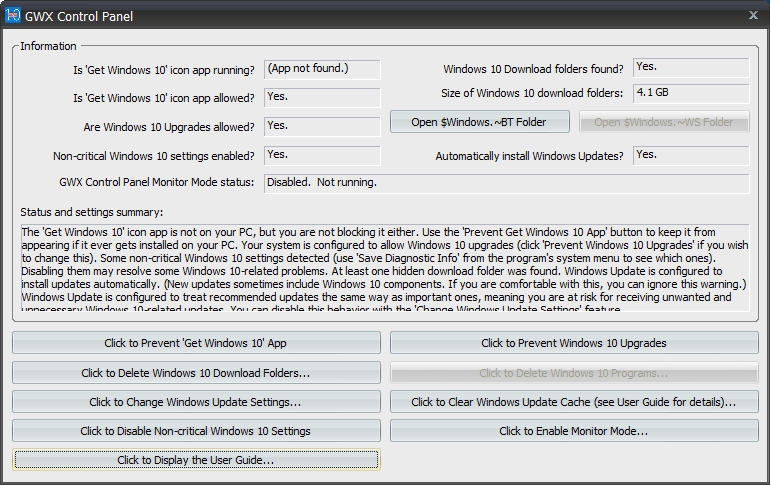Click the Download folders found Yes field
This screenshot has width=771, height=486.
tap(691, 68)
